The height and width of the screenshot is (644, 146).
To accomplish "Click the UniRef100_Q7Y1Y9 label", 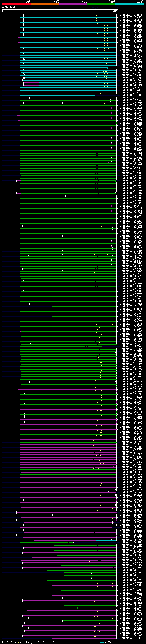I will [131, 67].
